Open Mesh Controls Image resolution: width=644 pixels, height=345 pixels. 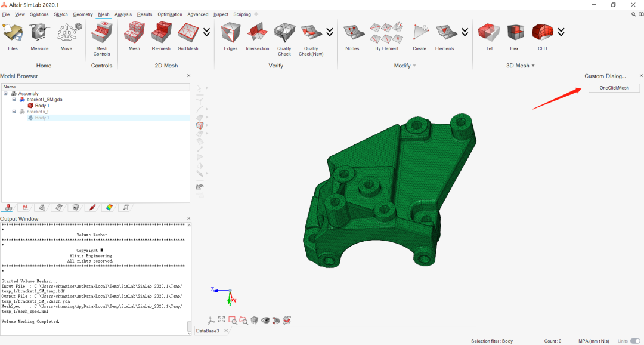[101, 39]
